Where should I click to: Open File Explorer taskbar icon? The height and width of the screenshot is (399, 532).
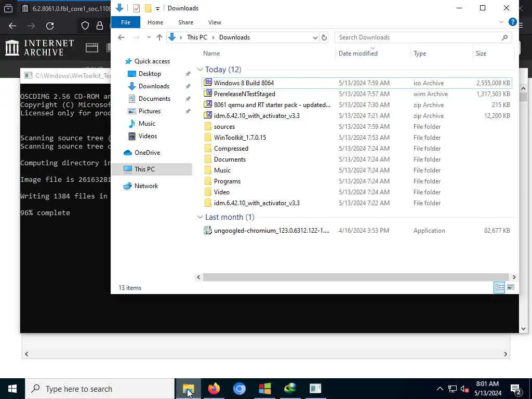point(188,389)
